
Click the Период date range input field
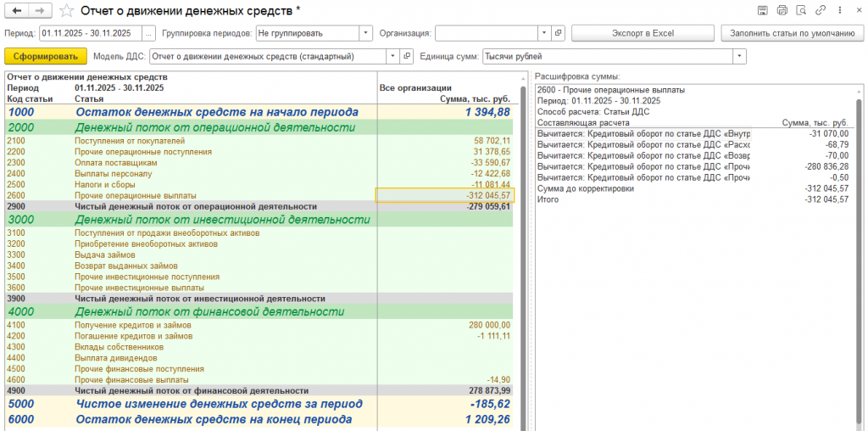(x=91, y=33)
